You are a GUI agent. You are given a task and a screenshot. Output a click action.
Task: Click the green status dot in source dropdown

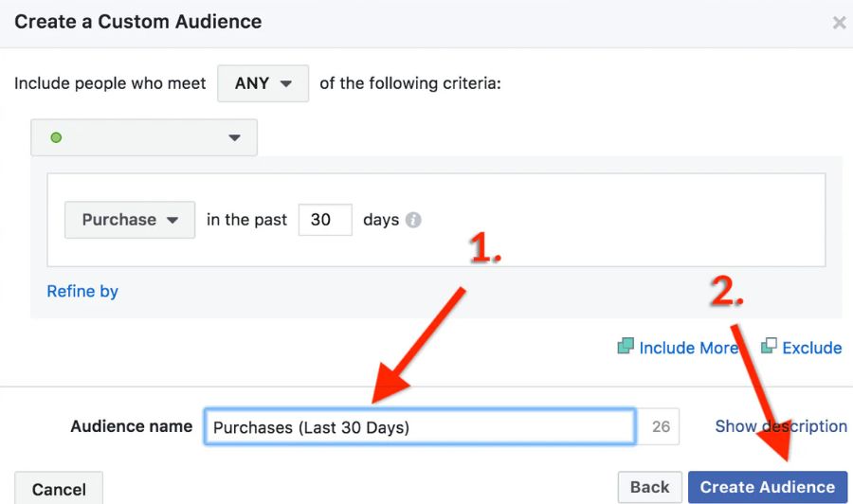(x=56, y=137)
